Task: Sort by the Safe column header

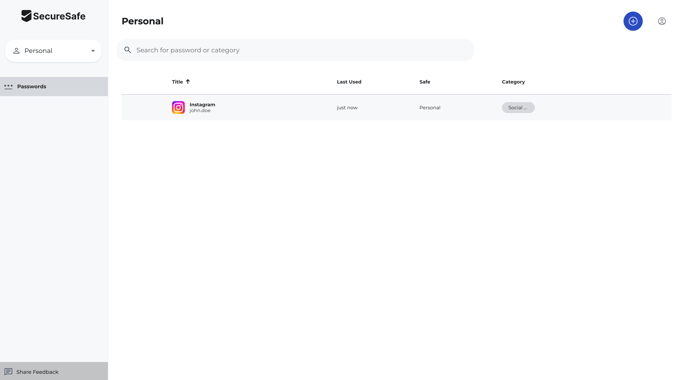Action: coord(425,82)
